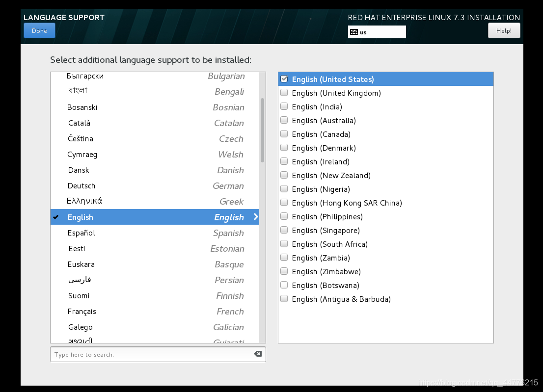The image size is (543, 392).
Task: Tick English (Zimbabwe) checkbox
Action: [x=284, y=271]
